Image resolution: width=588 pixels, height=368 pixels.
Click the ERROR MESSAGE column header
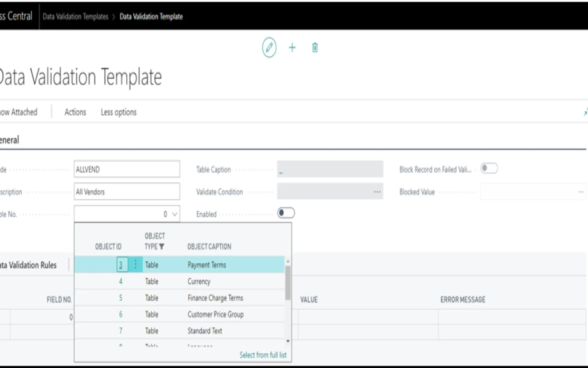tap(463, 300)
